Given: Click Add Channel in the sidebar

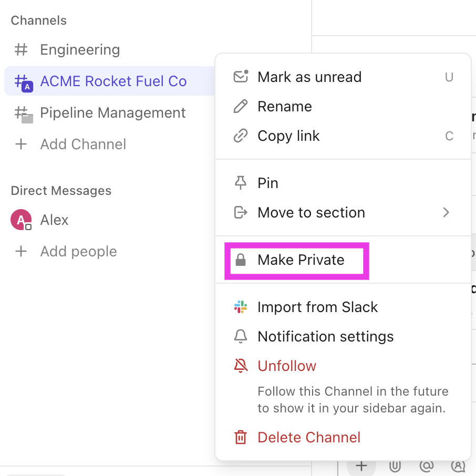Looking at the screenshot, I should coord(83,144).
